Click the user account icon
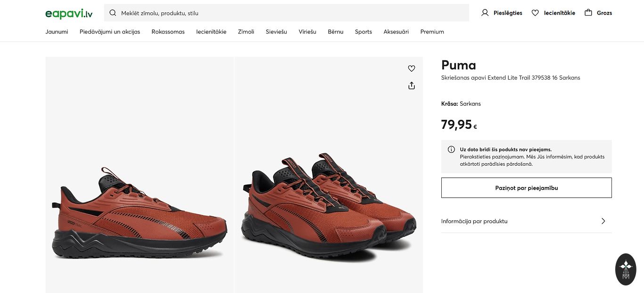 tap(485, 13)
